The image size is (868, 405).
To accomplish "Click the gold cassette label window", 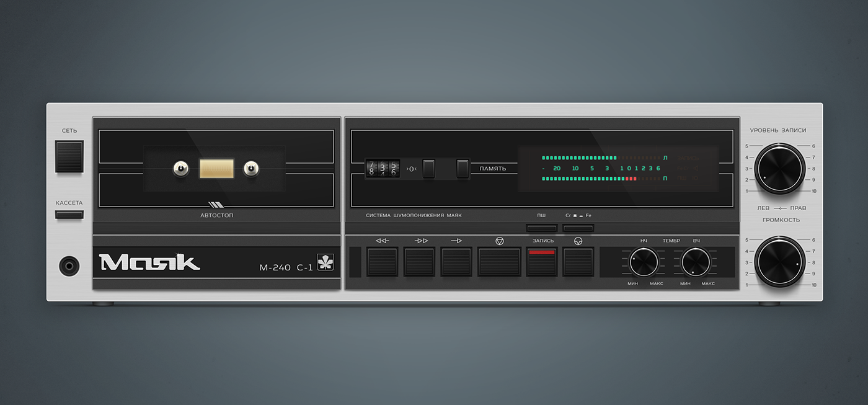I will pos(216,168).
